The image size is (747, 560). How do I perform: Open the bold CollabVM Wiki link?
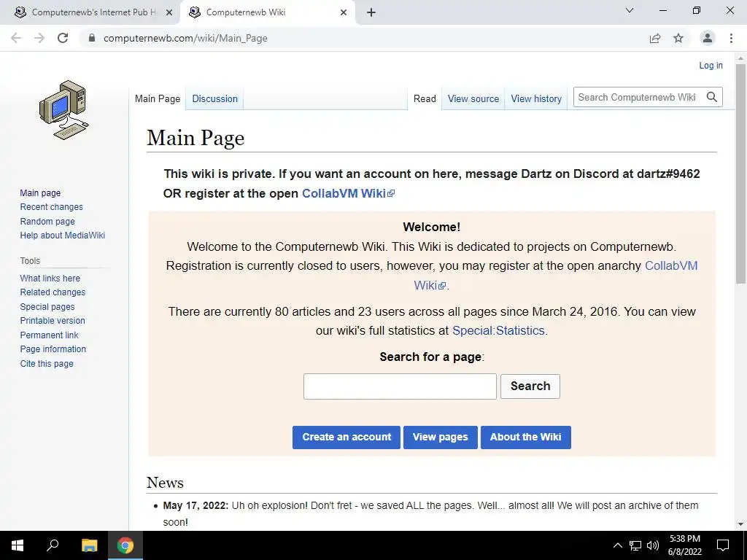[x=348, y=193]
